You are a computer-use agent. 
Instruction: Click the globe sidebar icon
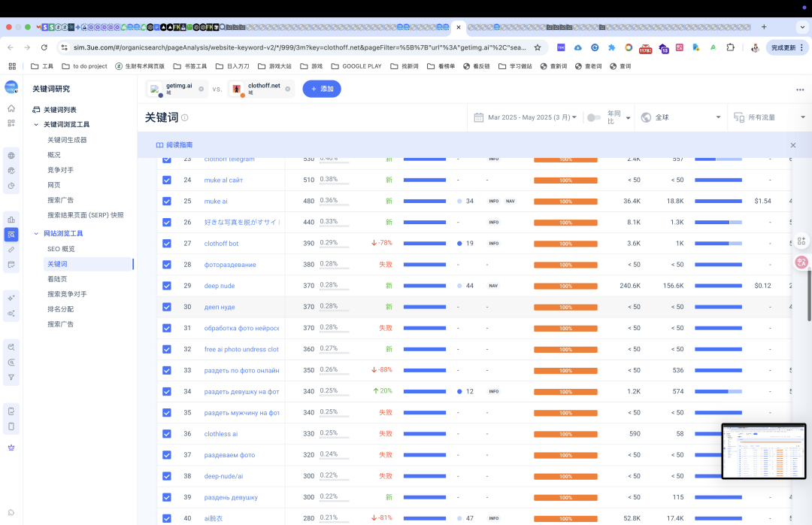11,156
